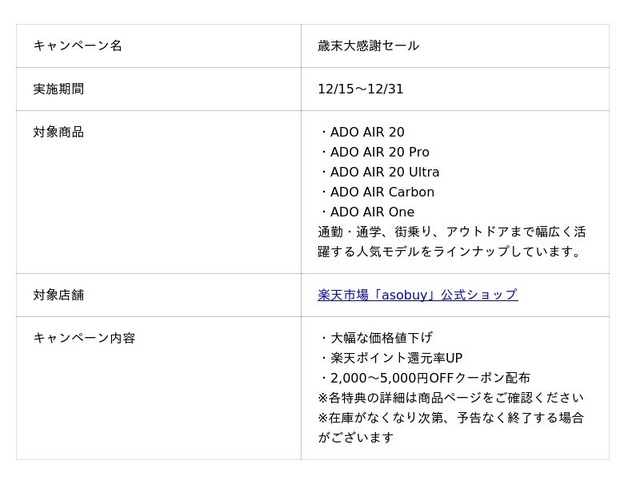This screenshot has width=640, height=484.
Task: Click the 対象店舗 row label
Action: click(x=58, y=295)
